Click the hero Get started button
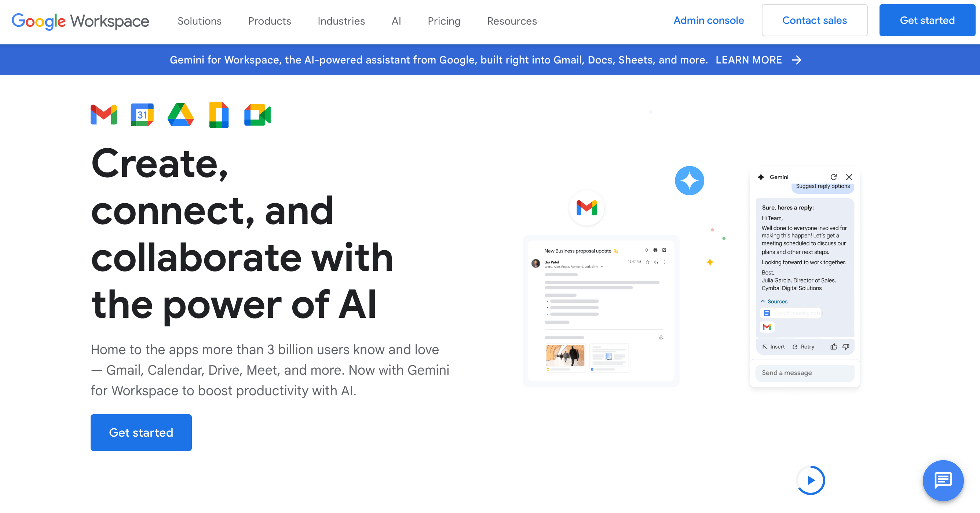This screenshot has height=513, width=980. coord(141,432)
